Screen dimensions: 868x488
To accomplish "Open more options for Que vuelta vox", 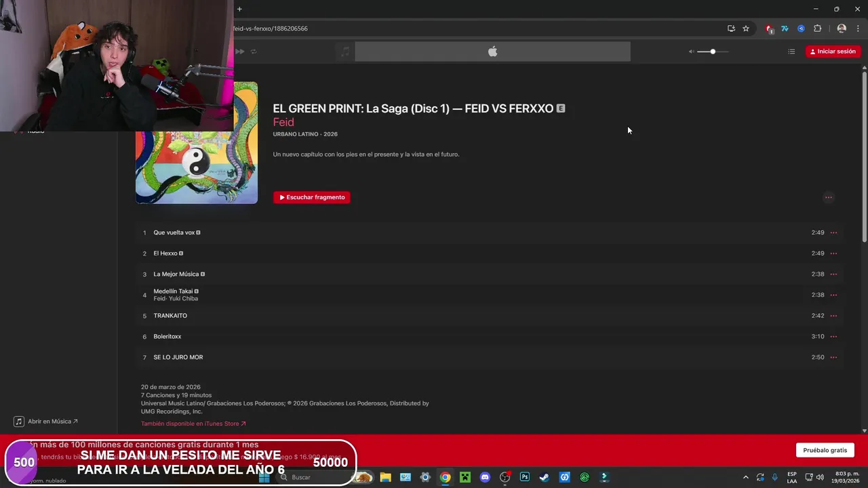I will coord(833,232).
